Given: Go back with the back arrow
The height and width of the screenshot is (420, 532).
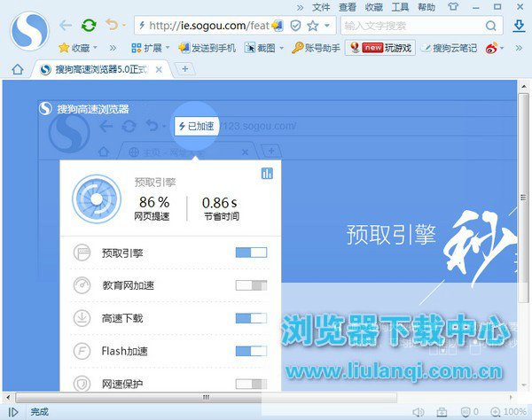Looking at the screenshot, I should coord(66,25).
